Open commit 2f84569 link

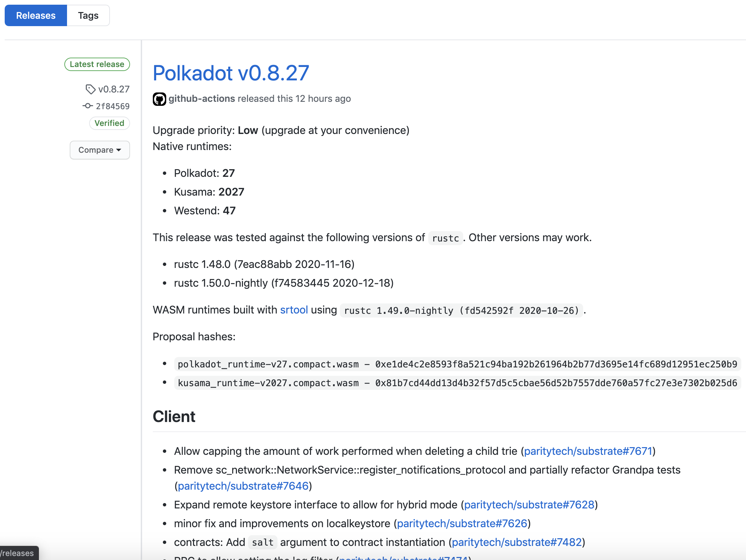point(113,107)
